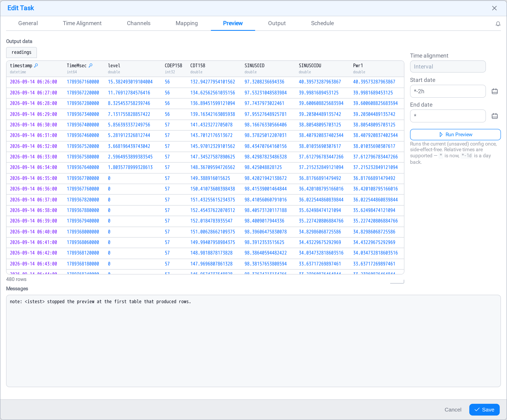Screen dimensions: 507x420
Task: Click level value 8.325453758239746
Action: (129, 103)
